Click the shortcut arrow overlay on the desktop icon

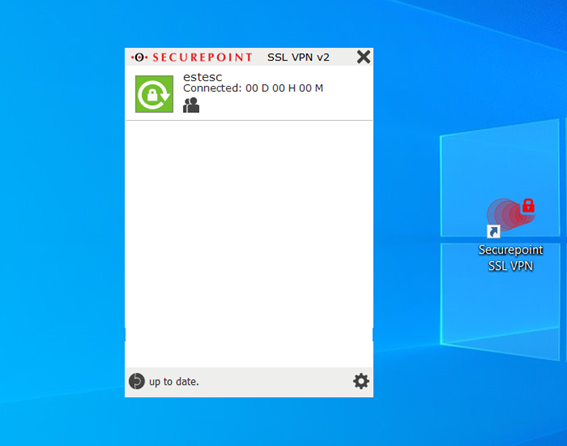pyautogui.click(x=494, y=232)
